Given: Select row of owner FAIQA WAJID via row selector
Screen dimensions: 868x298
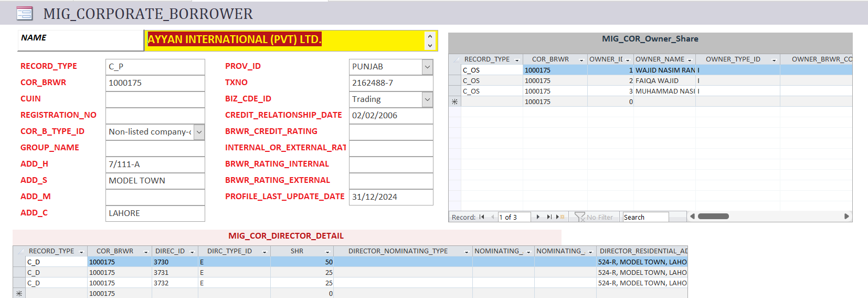Looking at the screenshot, I should [454, 80].
